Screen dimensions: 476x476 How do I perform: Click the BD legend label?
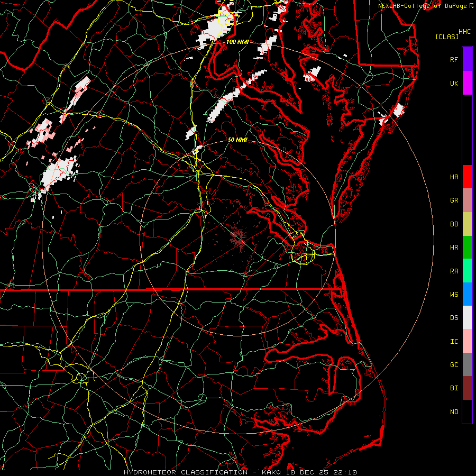pyautogui.click(x=454, y=224)
